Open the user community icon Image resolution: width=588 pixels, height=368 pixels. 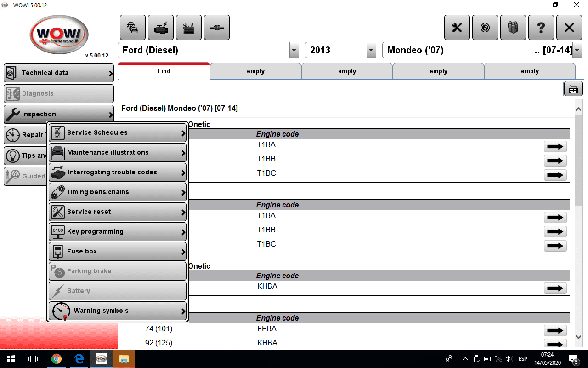point(513,28)
